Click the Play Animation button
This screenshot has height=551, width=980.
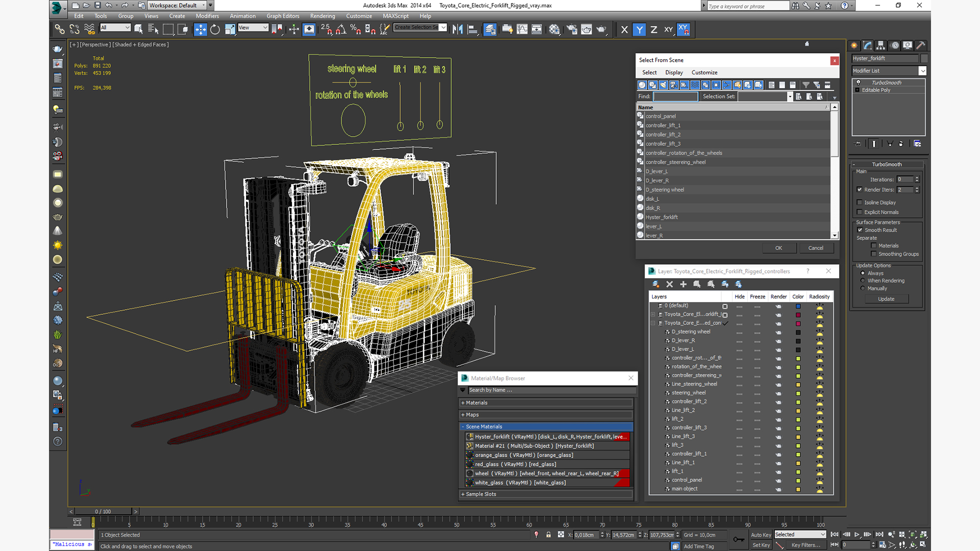point(857,535)
